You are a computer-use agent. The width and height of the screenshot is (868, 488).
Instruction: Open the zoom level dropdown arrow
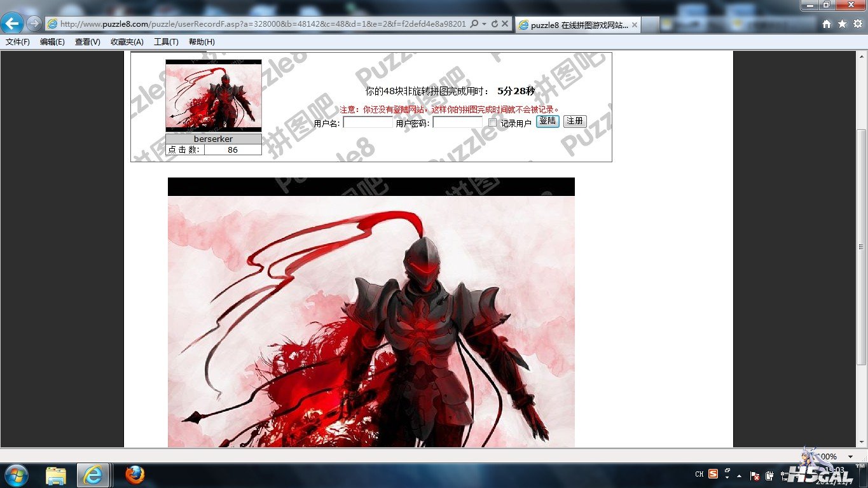[x=850, y=457]
